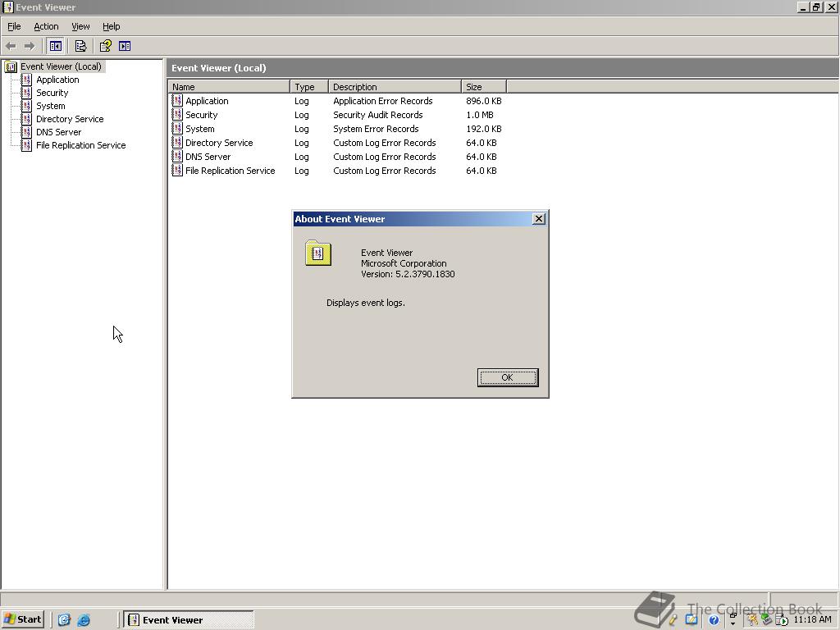The width and height of the screenshot is (840, 630).
Task: Select Security log in the console tree
Action: (52, 93)
